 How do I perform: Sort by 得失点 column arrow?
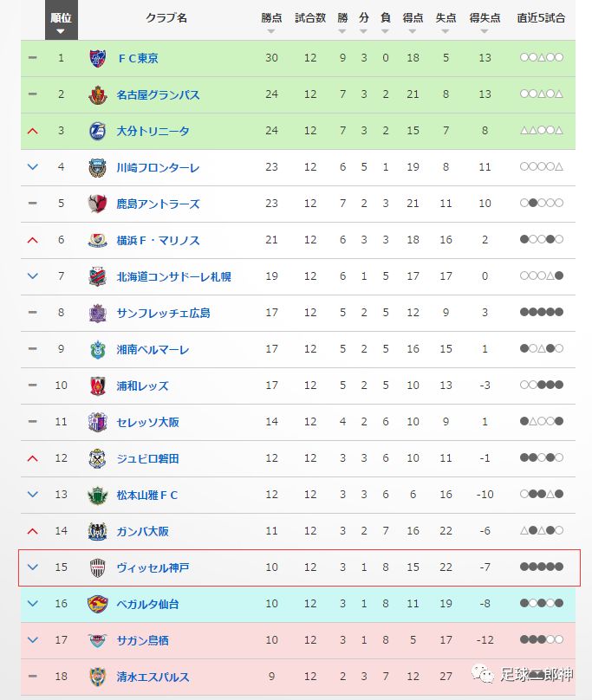tap(485, 31)
